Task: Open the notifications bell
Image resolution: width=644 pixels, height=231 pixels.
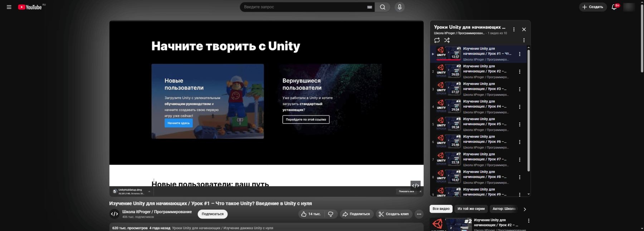Action: tap(614, 7)
